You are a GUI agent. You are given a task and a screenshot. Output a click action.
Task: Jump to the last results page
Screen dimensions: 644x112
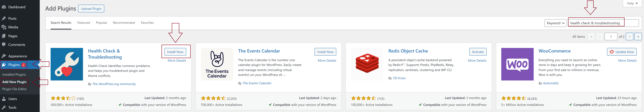click(638, 37)
